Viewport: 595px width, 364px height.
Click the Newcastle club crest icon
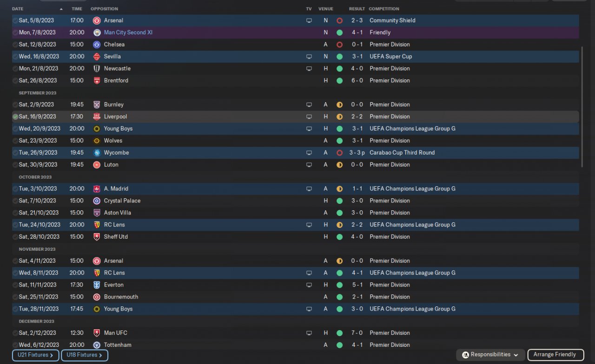[x=97, y=69]
